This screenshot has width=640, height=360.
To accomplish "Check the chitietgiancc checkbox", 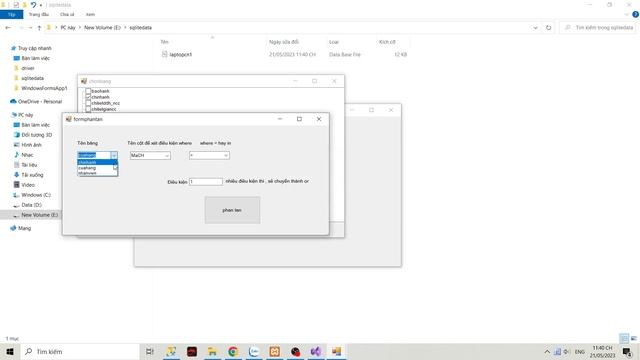I will click(x=88, y=109).
